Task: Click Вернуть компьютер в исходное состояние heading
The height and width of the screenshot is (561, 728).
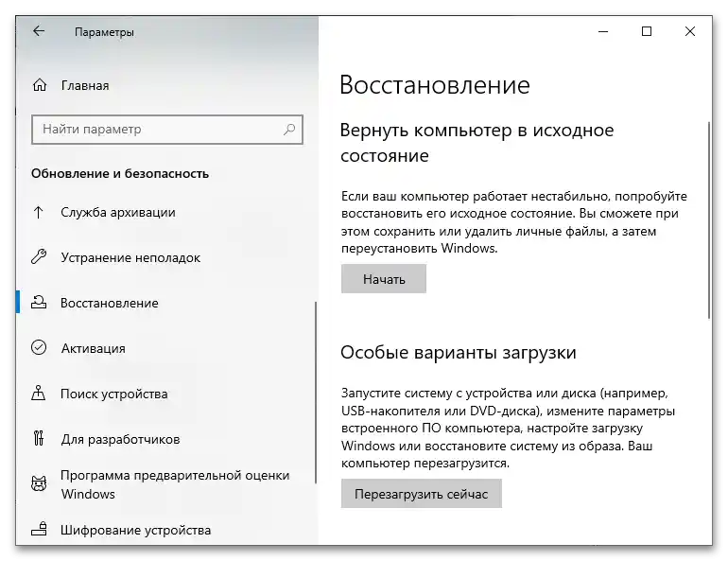Action: [477, 142]
